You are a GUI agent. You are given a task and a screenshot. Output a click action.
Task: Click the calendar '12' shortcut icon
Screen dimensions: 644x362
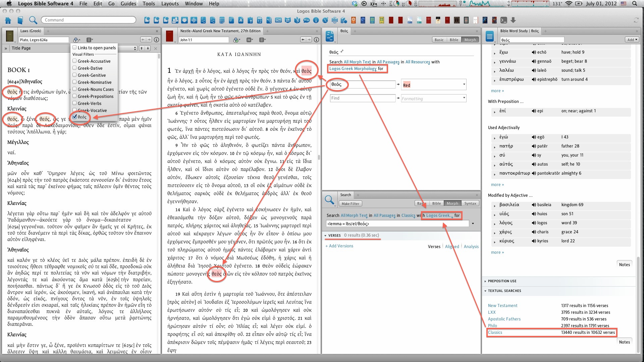click(260, 20)
